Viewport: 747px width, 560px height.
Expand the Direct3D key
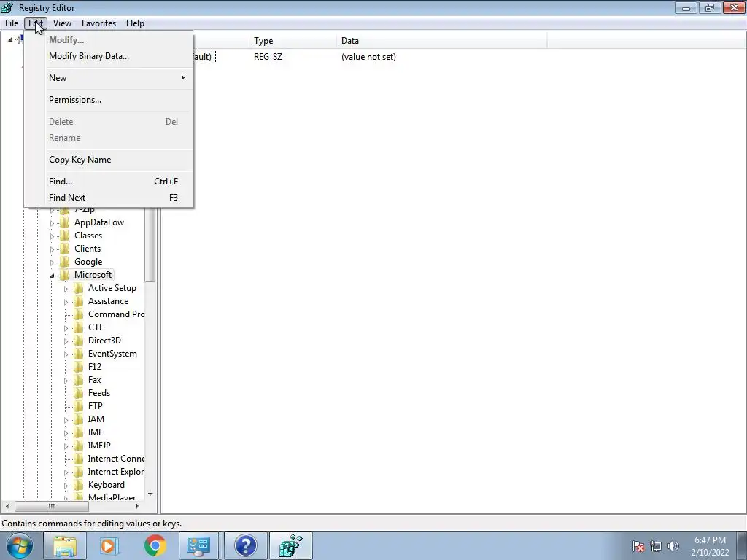click(66, 341)
